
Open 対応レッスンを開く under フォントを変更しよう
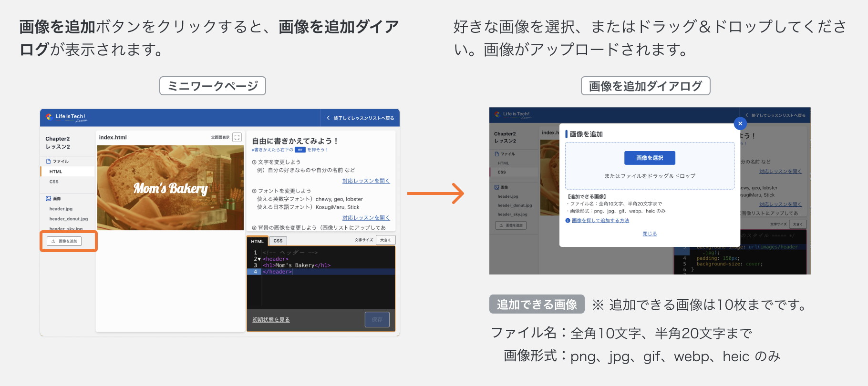[x=366, y=218]
